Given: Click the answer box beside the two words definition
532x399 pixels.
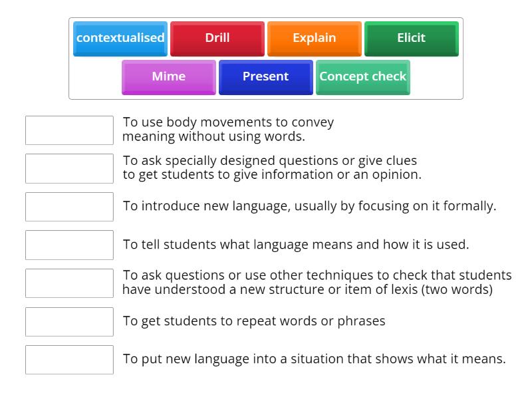Looking at the screenshot, I should pos(69,283).
